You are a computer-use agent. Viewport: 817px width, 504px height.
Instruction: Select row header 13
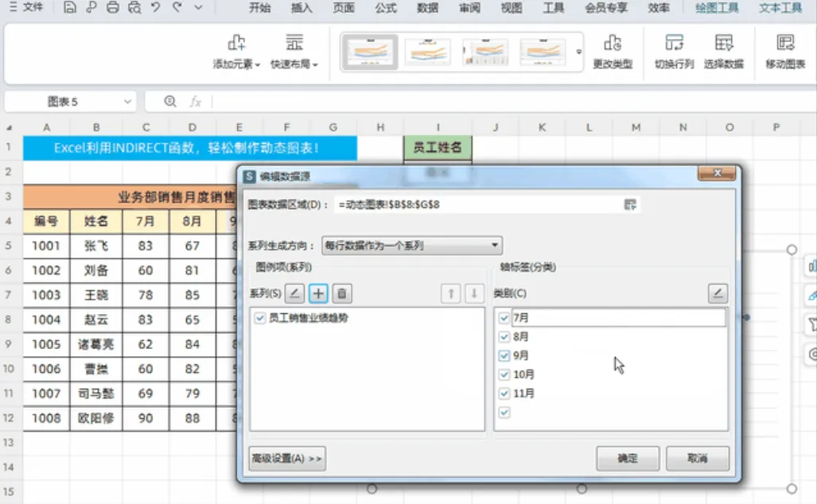point(8,443)
